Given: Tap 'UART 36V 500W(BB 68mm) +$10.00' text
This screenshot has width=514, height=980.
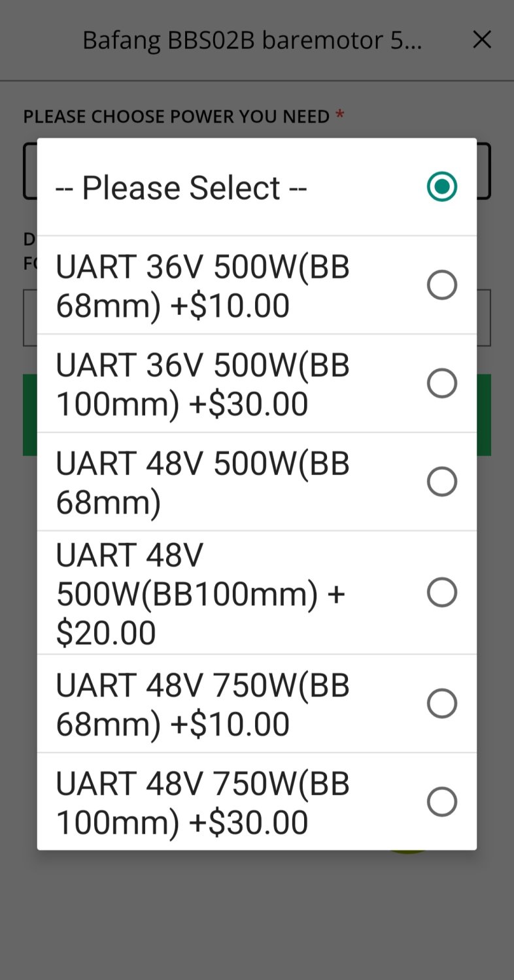Looking at the screenshot, I should (x=203, y=286).
